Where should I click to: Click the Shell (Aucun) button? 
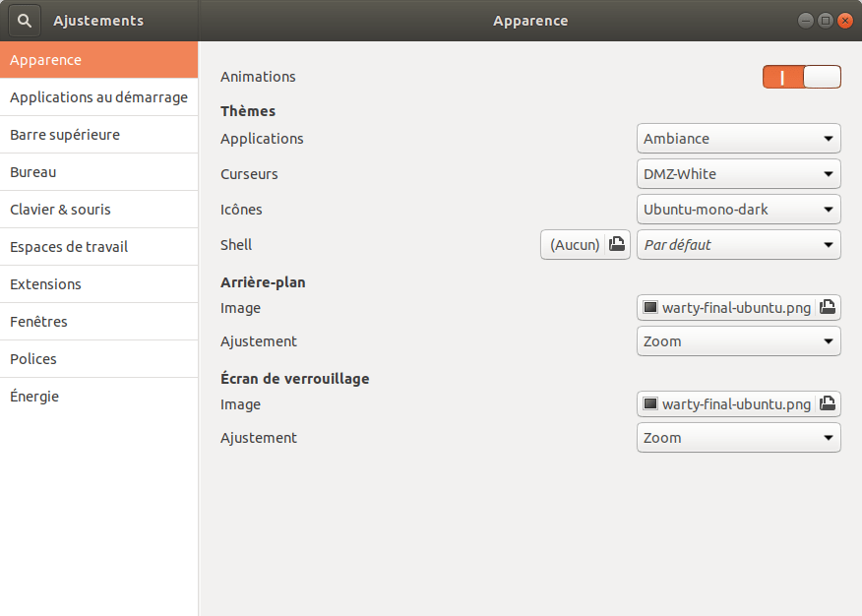click(575, 245)
